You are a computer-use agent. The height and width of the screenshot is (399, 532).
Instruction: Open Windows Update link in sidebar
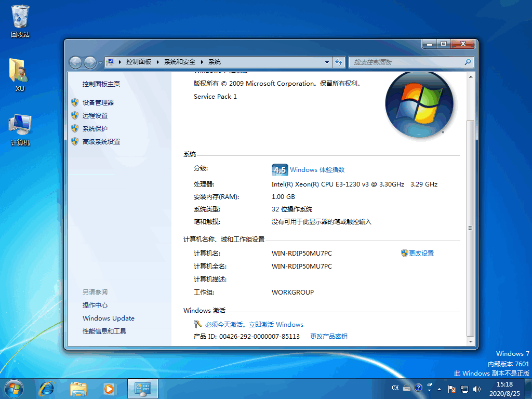point(108,318)
